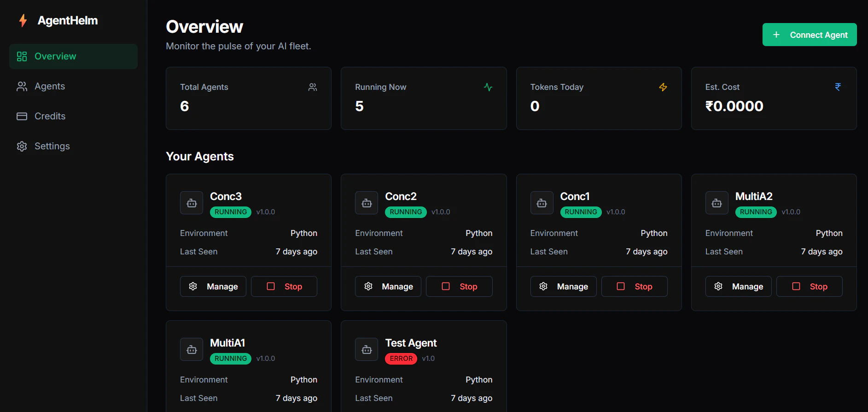
Task: Manage the Conc3 agent
Action: click(213, 286)
